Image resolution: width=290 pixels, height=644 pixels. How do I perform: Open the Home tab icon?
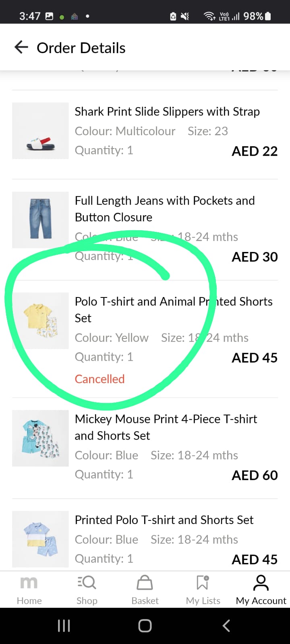[29, 582]
